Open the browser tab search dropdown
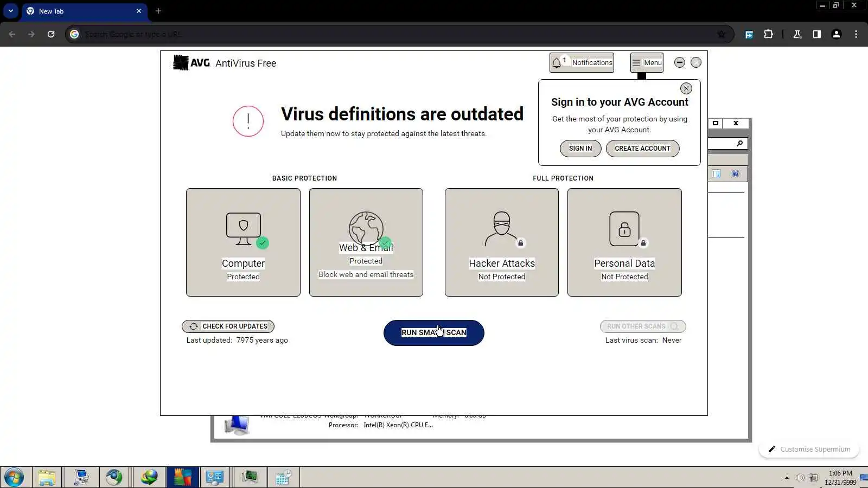Screen dimensions: 868x488 pyautogui.click(x=11, y=11)
